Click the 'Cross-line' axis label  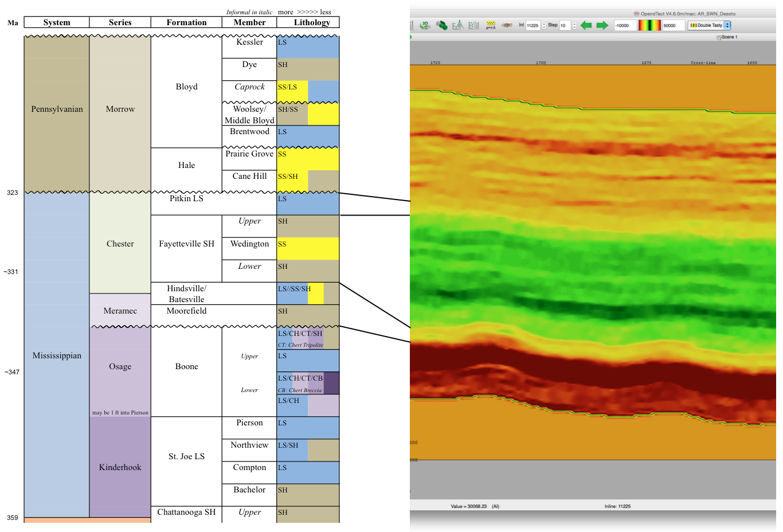point(703,62)
